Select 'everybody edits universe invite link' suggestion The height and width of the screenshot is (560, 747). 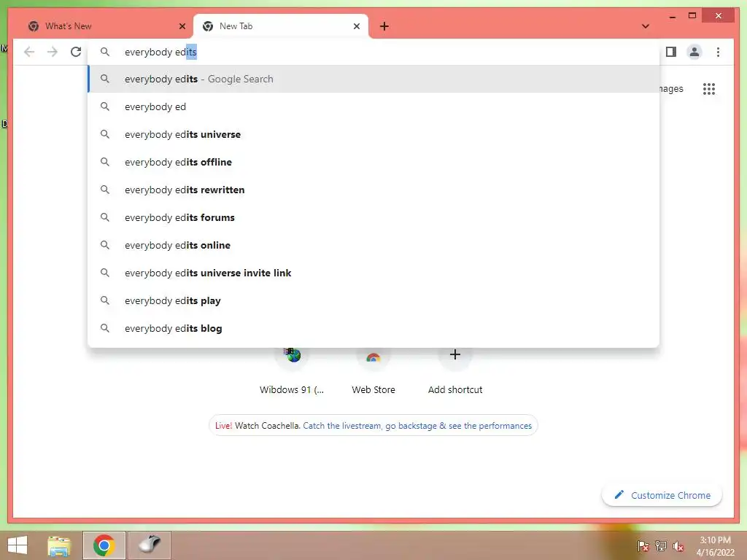[x=373, y=273]
